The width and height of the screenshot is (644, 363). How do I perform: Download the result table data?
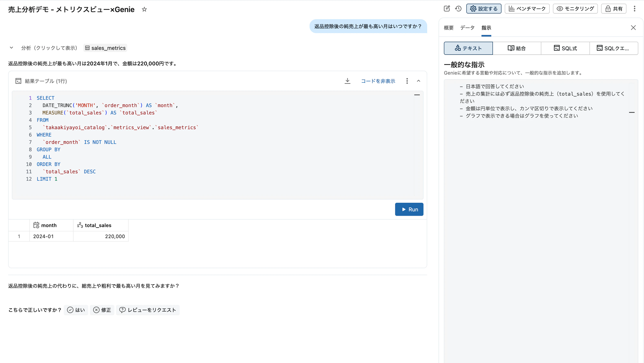click(347, 81)
